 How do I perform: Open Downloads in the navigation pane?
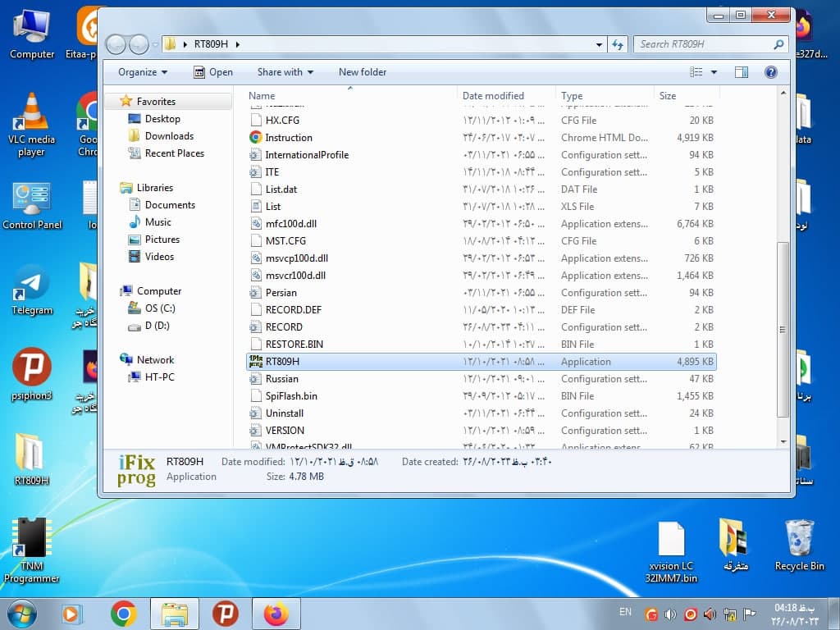(x=169, y=136)
